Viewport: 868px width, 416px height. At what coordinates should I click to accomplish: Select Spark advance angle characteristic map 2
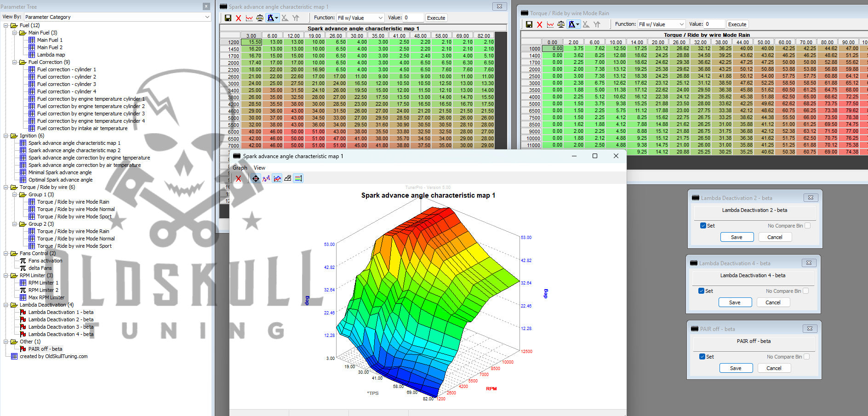pyautogui.click(x=74, y=150)
